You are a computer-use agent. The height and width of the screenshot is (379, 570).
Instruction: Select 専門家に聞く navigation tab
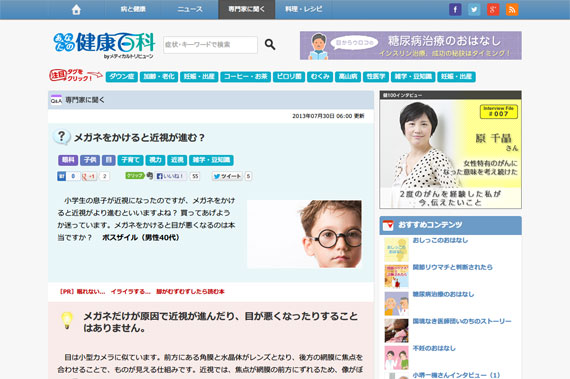246,9
